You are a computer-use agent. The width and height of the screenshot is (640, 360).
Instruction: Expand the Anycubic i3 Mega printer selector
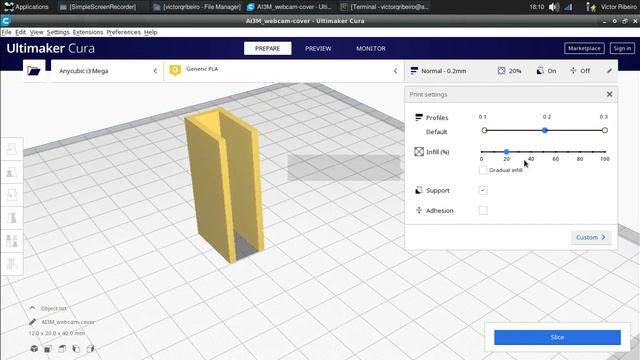pyautogui.click(x=107, y=71)
